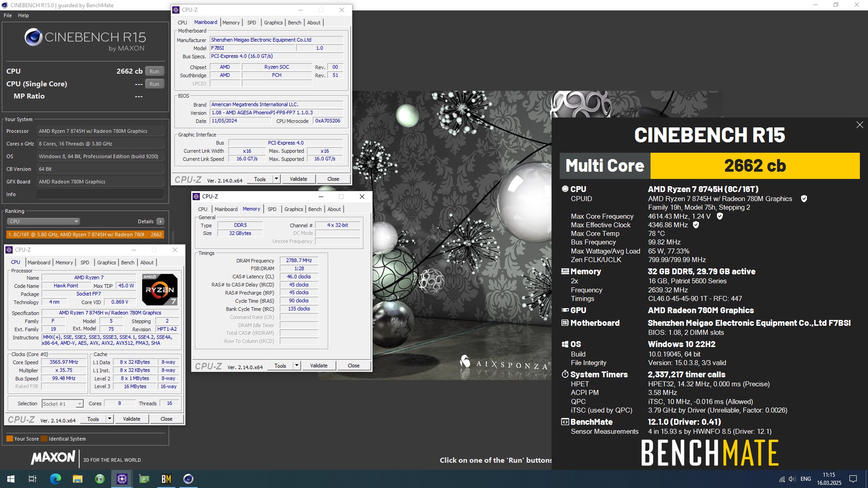Open green circular app on taskbar
Viewport: 868px width, 488px height.
99,479
